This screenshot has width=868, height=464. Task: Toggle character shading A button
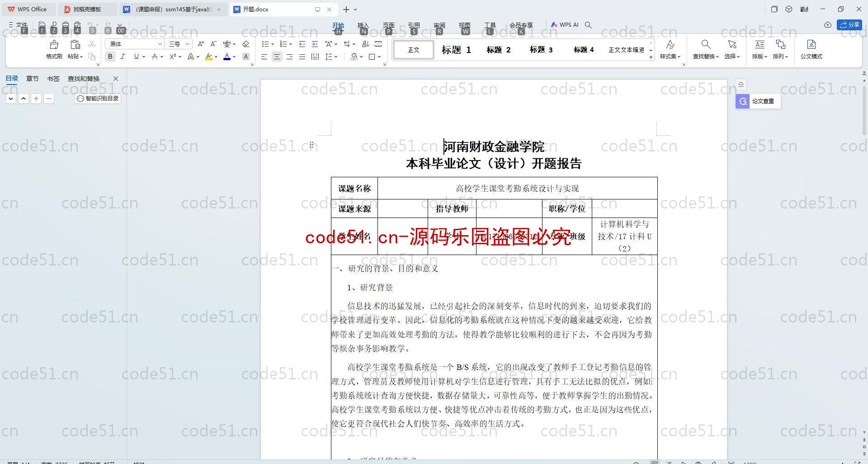pos(246,57)
